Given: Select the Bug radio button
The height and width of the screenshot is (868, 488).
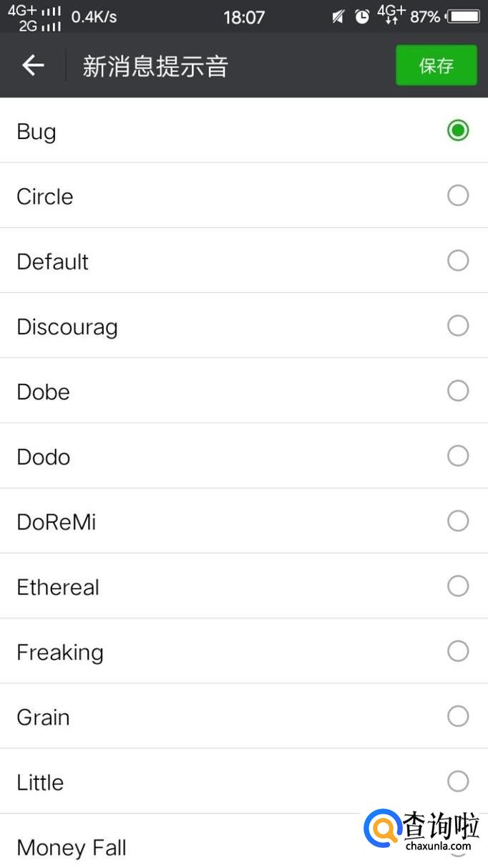Looking at the screenshot, I should (458, 130).
